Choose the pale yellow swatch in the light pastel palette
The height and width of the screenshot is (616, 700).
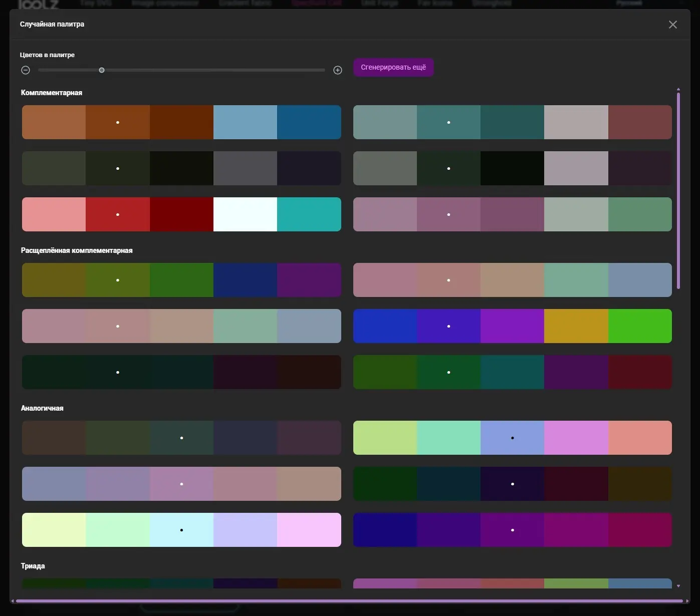click(x=54, y=530)
